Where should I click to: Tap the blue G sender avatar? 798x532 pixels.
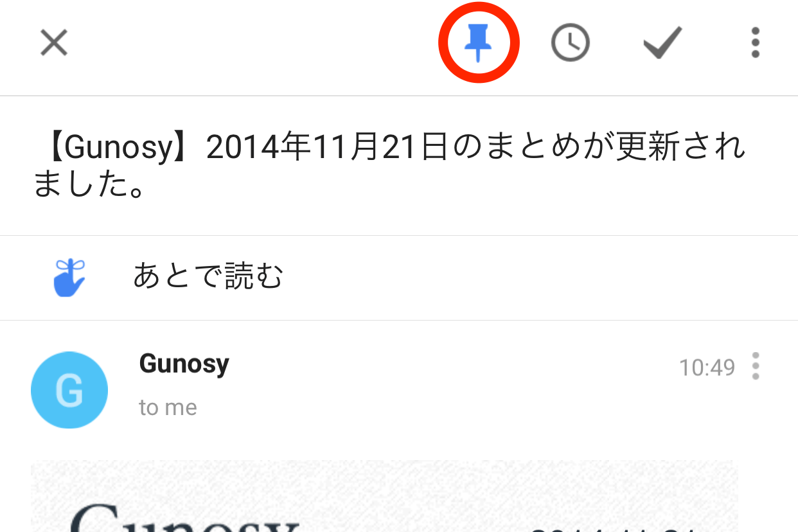69,390
